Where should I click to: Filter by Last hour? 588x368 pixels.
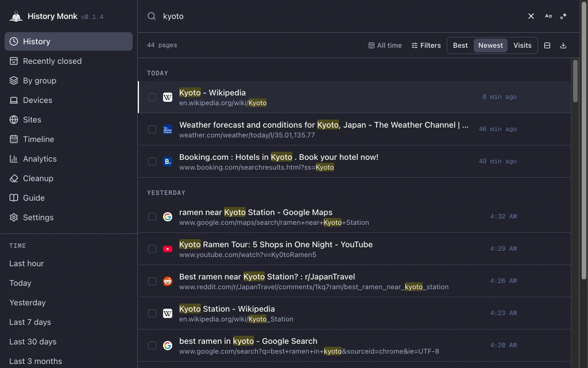(x=26, y=263)
